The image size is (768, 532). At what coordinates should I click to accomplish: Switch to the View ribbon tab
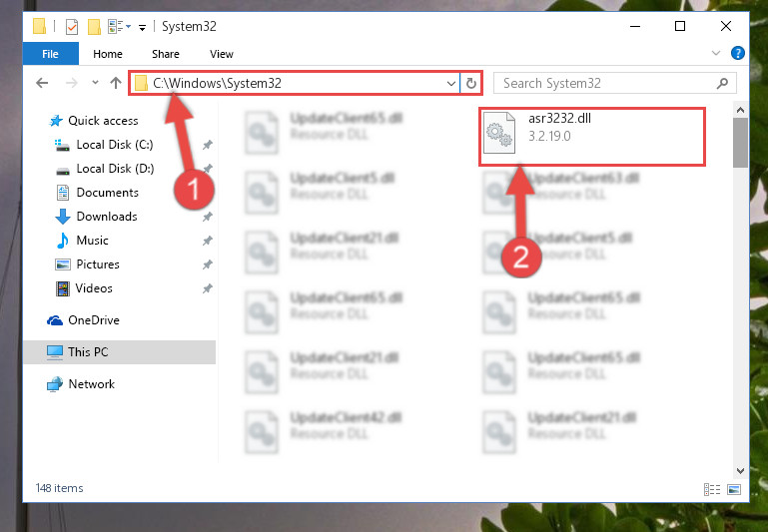pyautogui.click(x=222, y=54)
